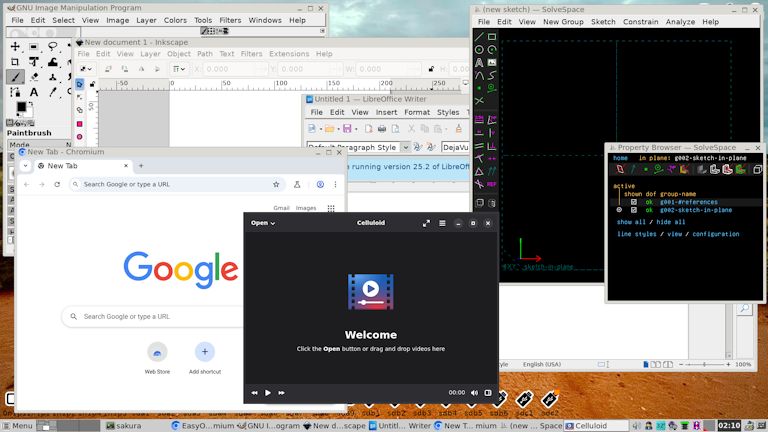The width and height of the screenshot is (768, 432).
Task: Expand the Paragraph Style dropdown in Writer
Action: [406, 147]
